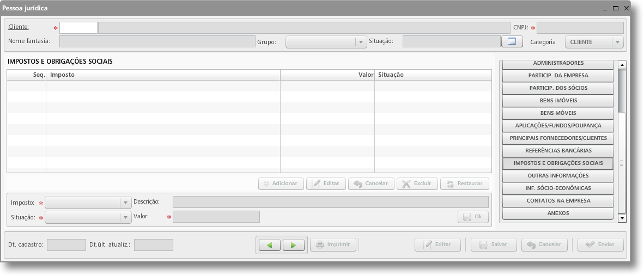
Task: Click the Imposto column header
Action: tap(163, 75)
